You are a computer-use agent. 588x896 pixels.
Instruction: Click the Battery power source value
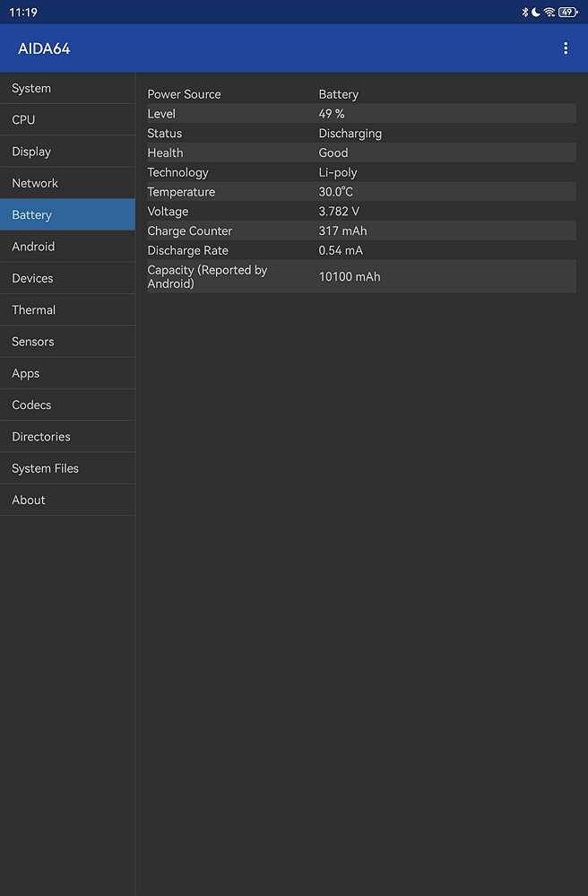tap(339, 94)
